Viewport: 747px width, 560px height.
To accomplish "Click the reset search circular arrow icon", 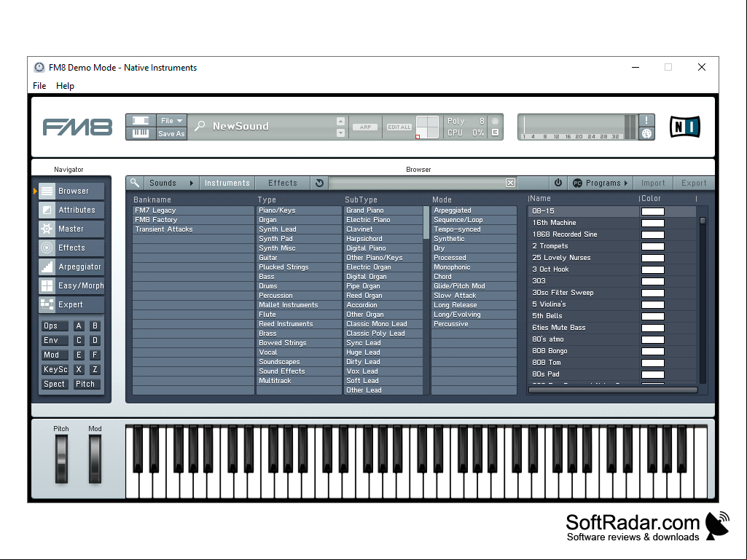I will (319, 183).
